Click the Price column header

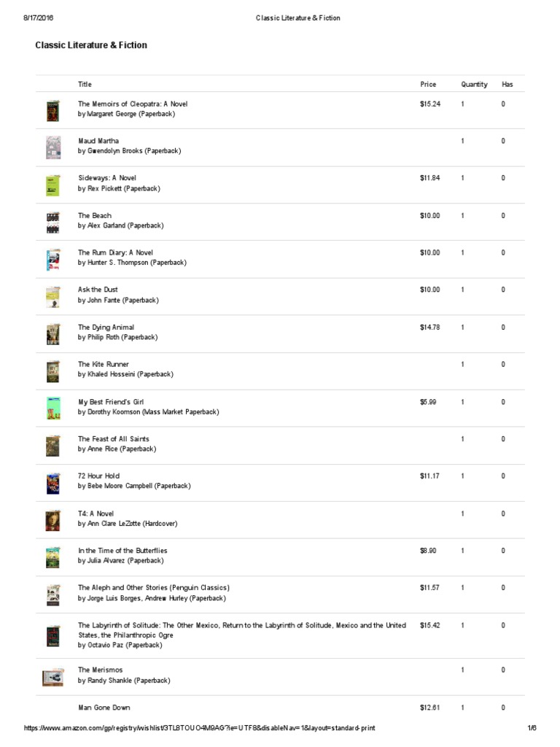click(428, 85)
